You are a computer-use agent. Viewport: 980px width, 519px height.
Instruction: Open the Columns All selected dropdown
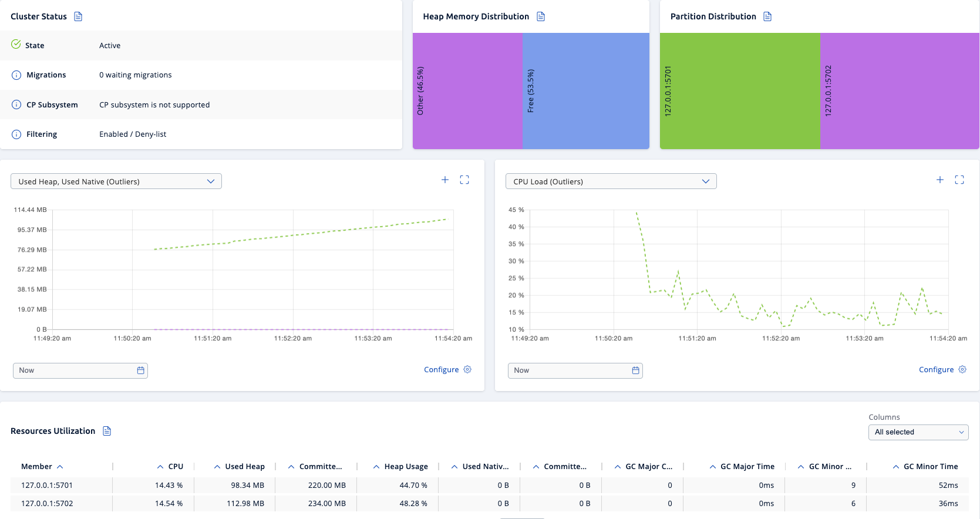click(x=918, y=432)
